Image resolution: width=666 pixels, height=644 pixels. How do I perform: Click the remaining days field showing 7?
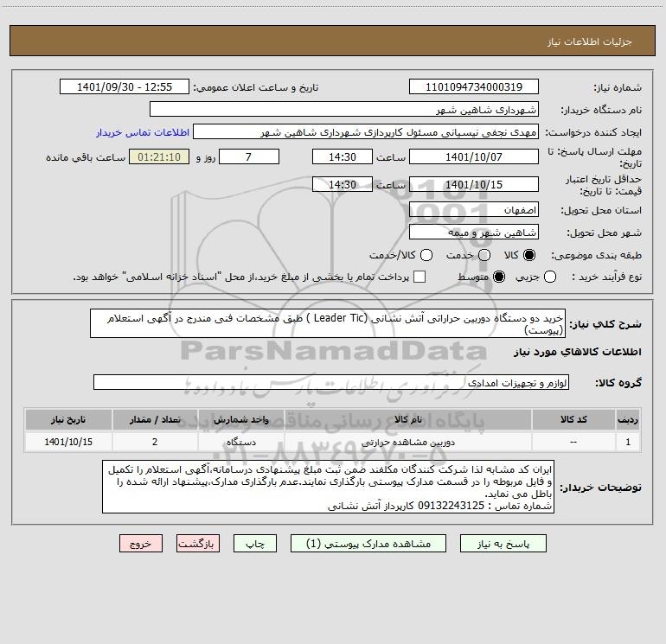click(249, 156)
